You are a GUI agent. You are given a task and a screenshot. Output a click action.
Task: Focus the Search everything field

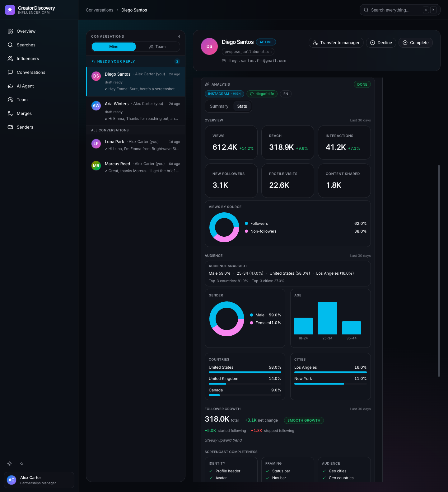400,10
